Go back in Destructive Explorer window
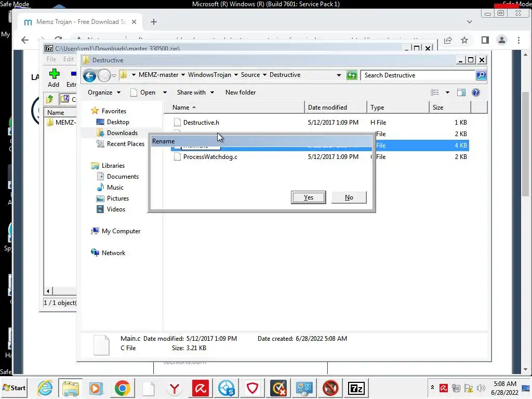The height and width of the screenshot is (399, 532). [x=89, y=75]
